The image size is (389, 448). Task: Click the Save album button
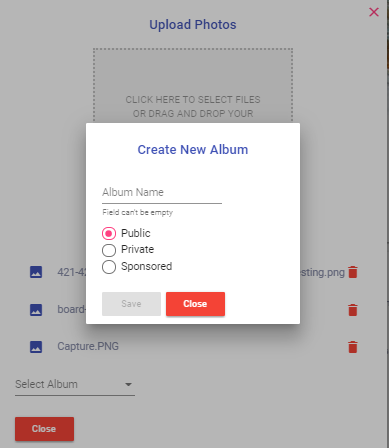tap(131, 304)
